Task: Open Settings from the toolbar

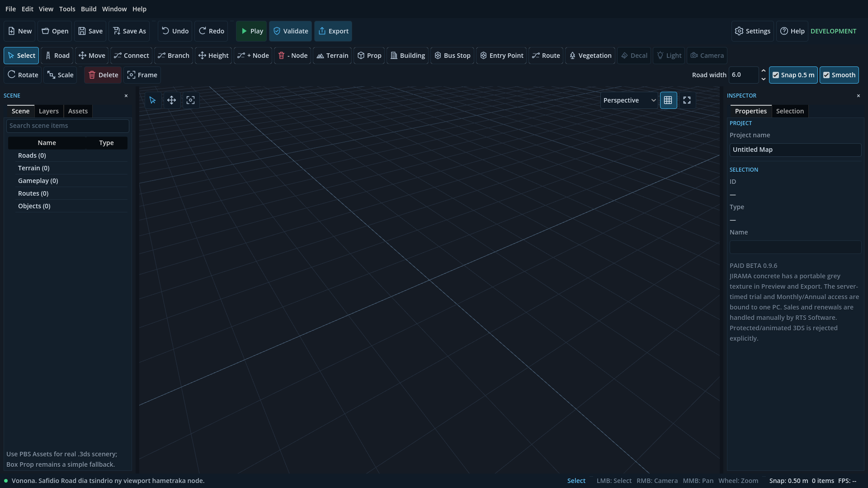Action: coord(752,31)
